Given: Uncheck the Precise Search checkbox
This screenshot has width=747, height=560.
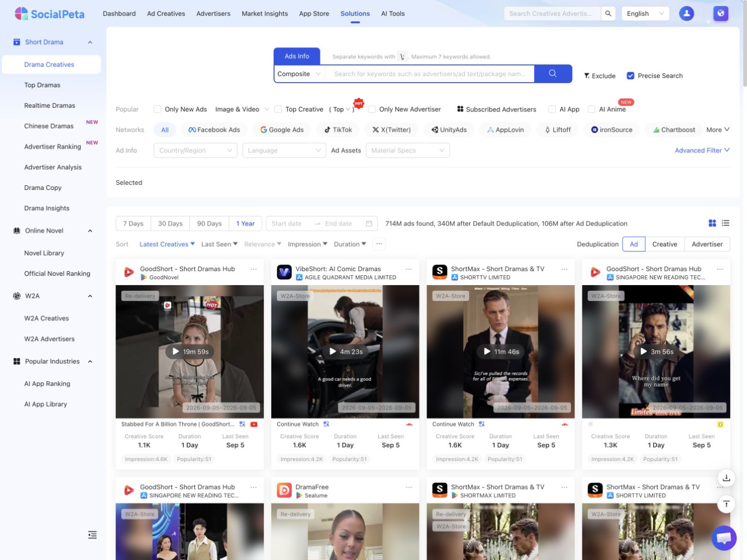Looking at the screenshot, I should (630, 76).
